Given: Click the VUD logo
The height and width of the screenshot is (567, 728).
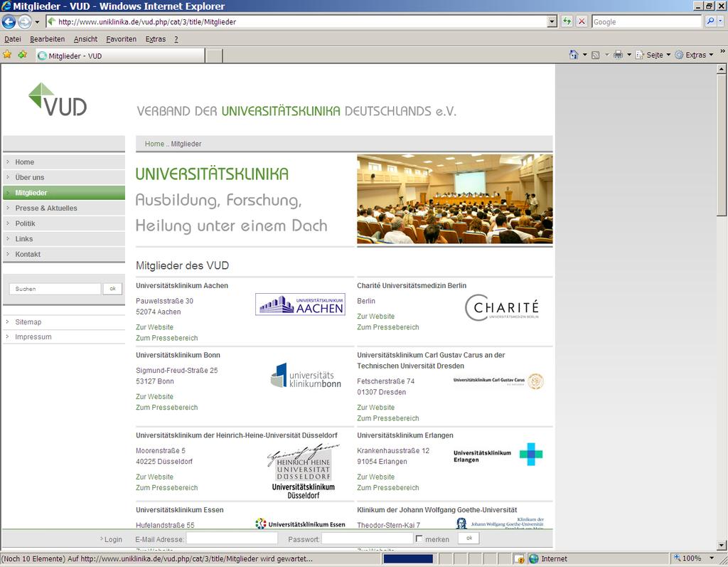Looking at the screenshot, I should tap(58, 100).
